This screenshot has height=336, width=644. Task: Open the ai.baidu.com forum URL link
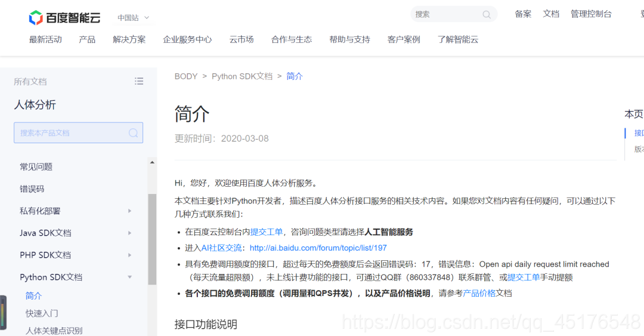[318, 248]
